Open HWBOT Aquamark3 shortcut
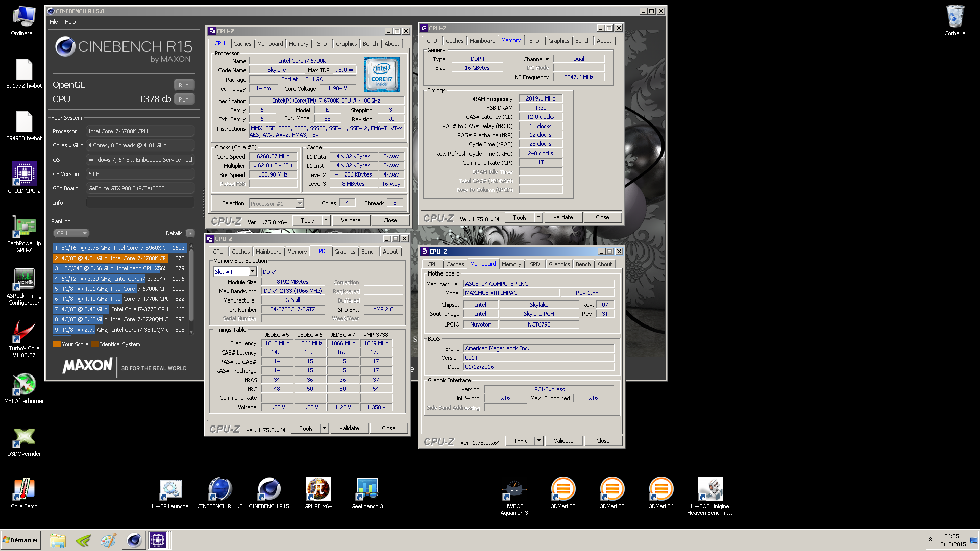Screen dimensions: 980x551 tap(514, 497)
